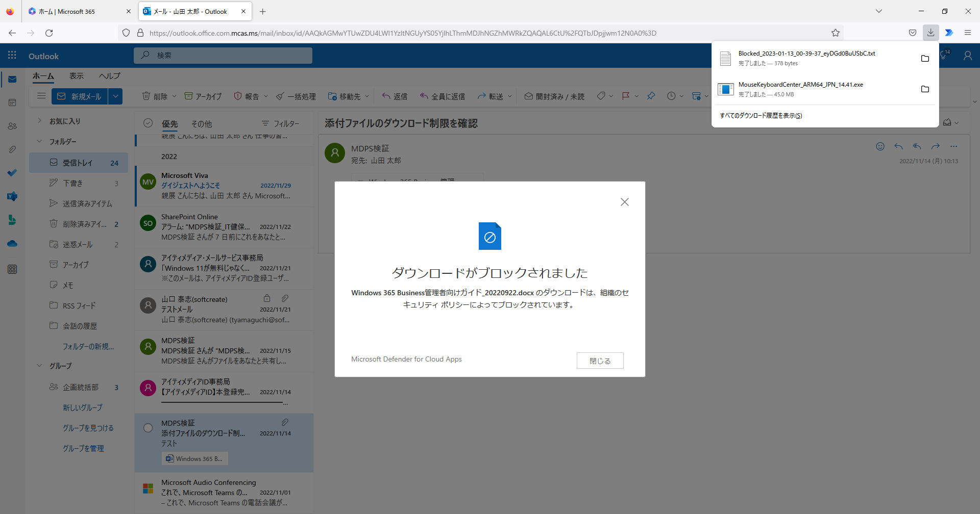The image size is (980, 514).
Task: Open the 下書き folder
Action: pyautogui.click(x=79, y=183)
